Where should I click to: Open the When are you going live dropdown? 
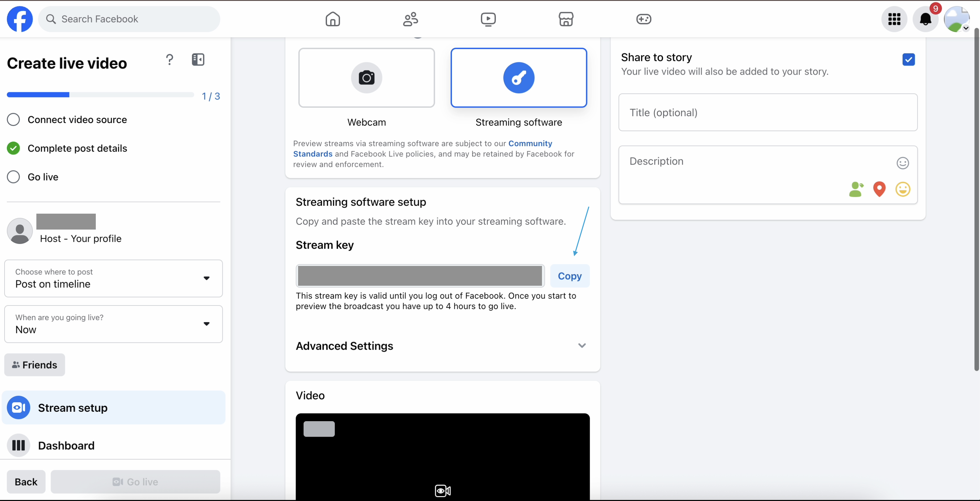point(113,324)
